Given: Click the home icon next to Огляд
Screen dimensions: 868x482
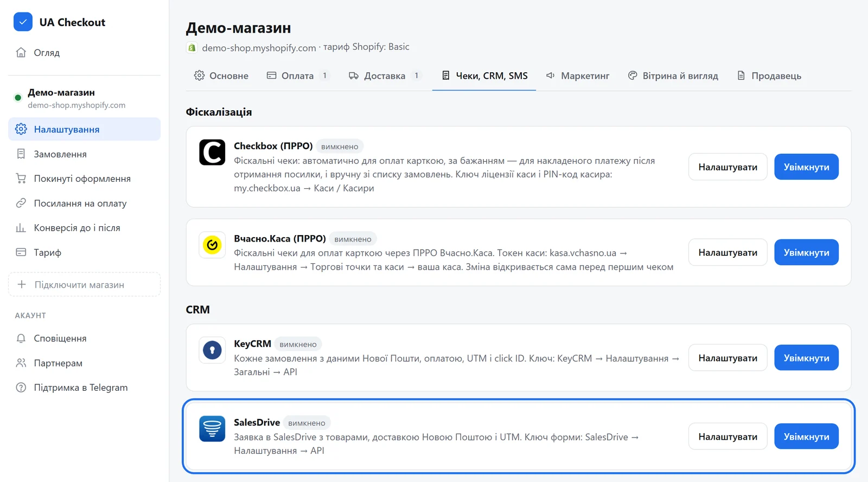Looking at the screenshot, I should click(21, 53).
